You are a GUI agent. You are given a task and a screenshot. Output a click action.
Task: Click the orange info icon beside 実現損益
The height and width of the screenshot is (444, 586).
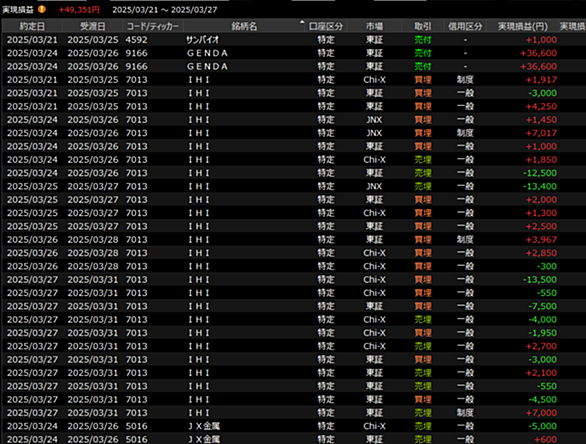point(42,9)
